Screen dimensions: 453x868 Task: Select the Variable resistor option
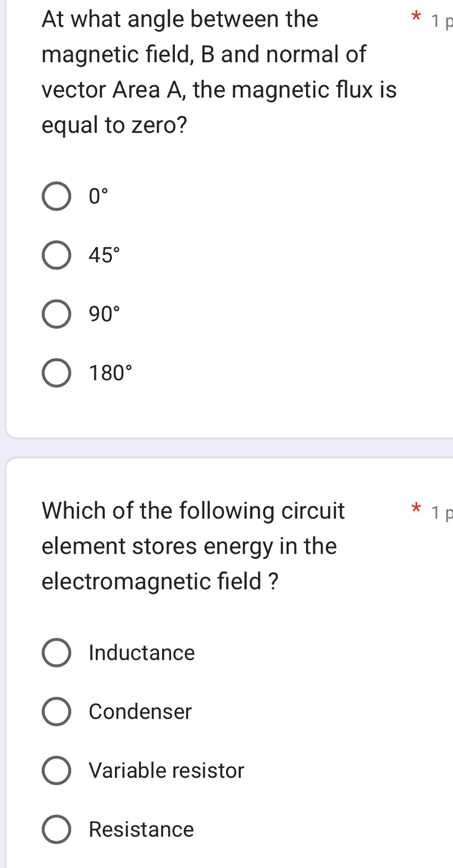(x=57, y=770)
